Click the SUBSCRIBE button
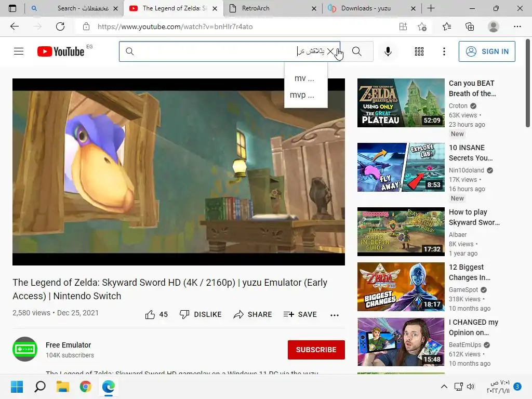Viewport: 532px width, 399px height. [x=316, y=350]
